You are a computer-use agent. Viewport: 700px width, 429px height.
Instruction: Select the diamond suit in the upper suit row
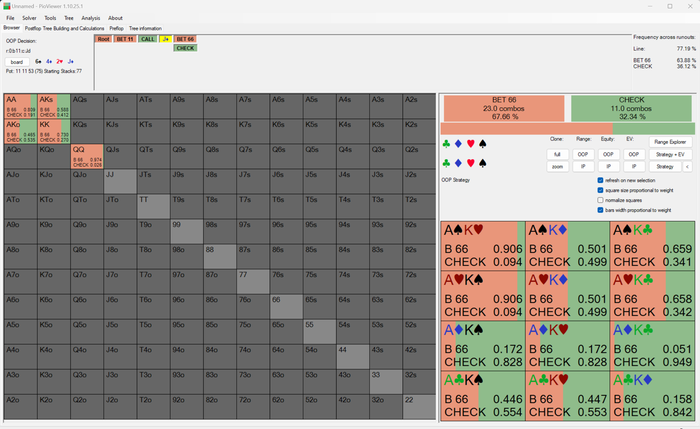458,144
